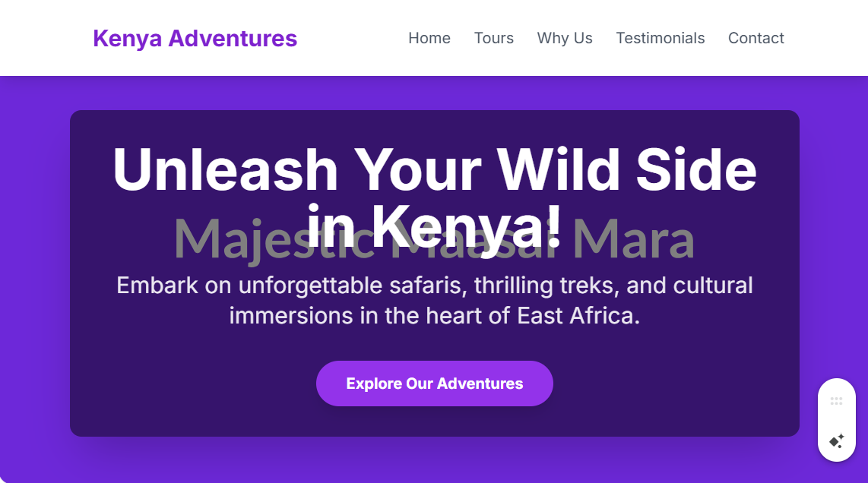868x483 pixels.
Task: Click the word 'Adventures' in the logo
Action: tap(233, 38)
